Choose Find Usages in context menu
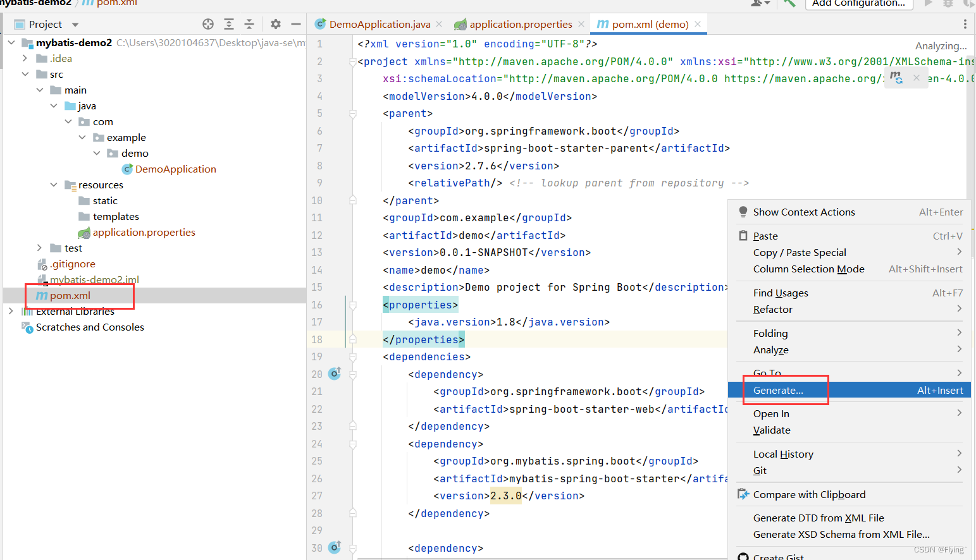 (x=849, y=293)
